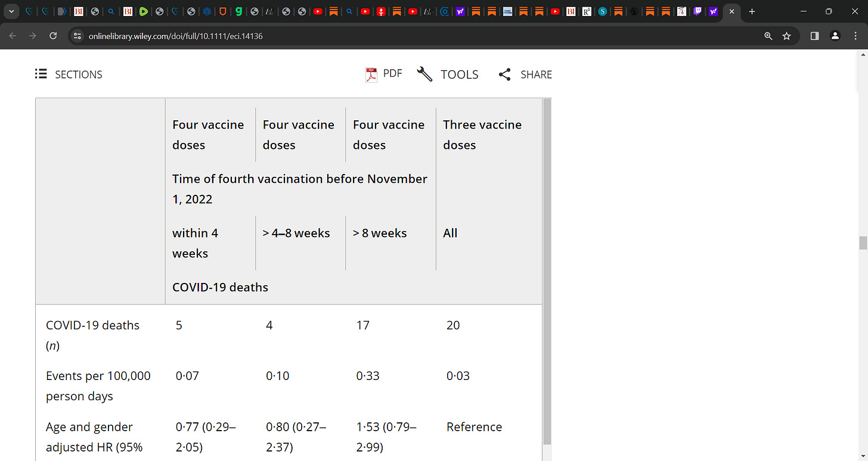868x461 pixels.
Task: Click the wrench icon beside TOOLS
Action: 424,74
